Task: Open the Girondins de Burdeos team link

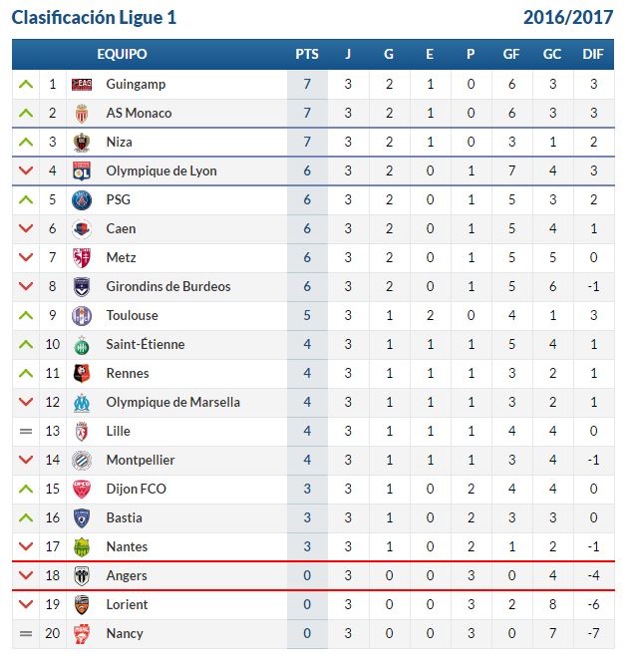Action: pos(168,287)
